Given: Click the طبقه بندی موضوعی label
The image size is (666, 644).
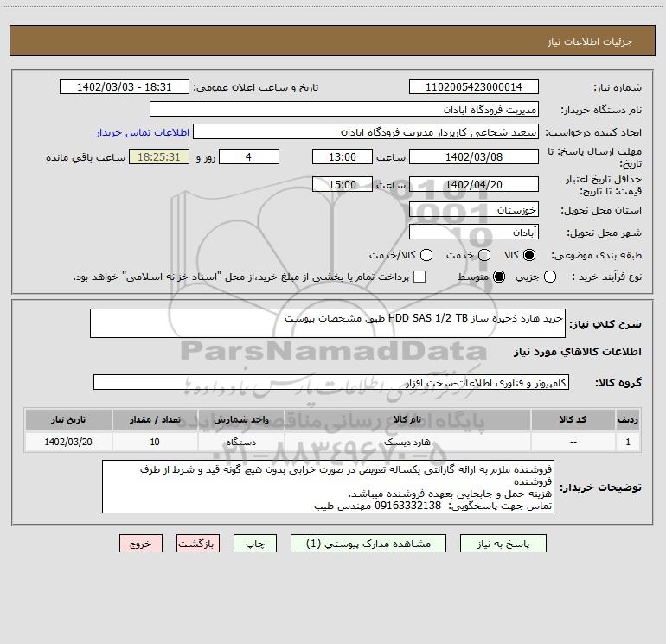Looking at the screenshot, I should click(x=596, y=256).
